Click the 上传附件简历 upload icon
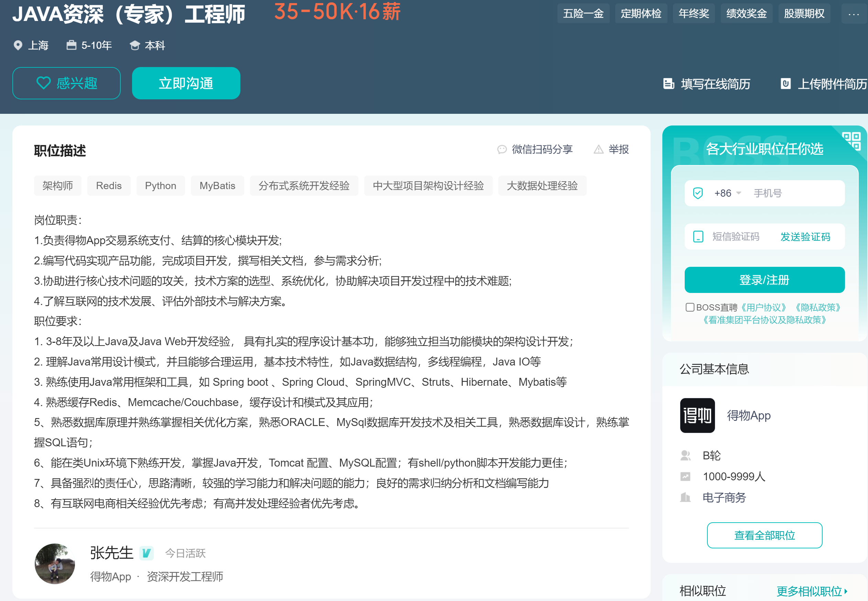Image resolution: width=868 pixels, height=601 pixels. tap(785, 84)
